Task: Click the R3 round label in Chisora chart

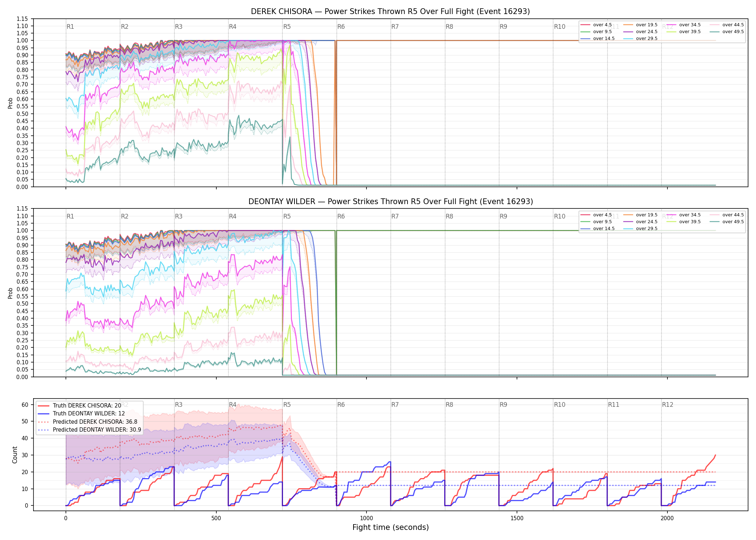Action: pos(179,27)
